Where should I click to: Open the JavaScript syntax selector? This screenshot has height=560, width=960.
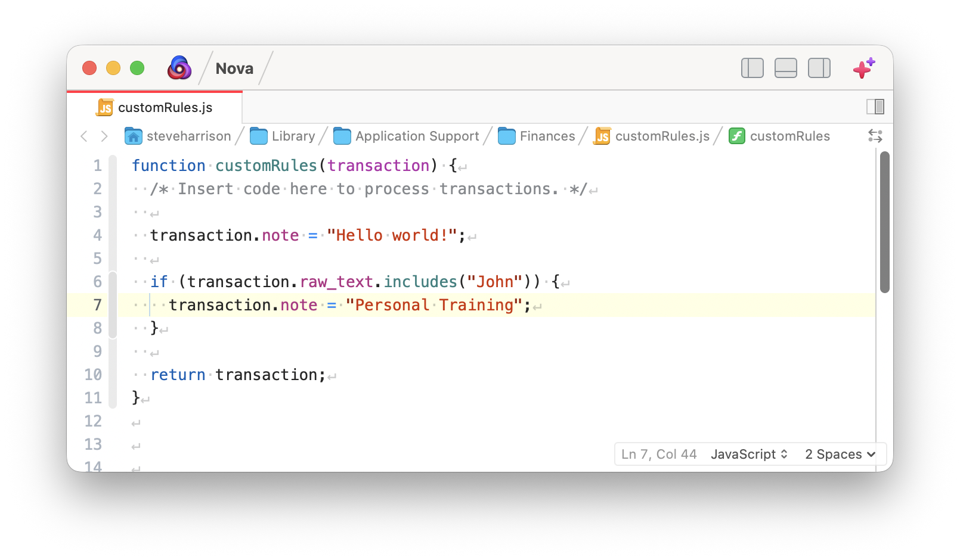(749, 454)
